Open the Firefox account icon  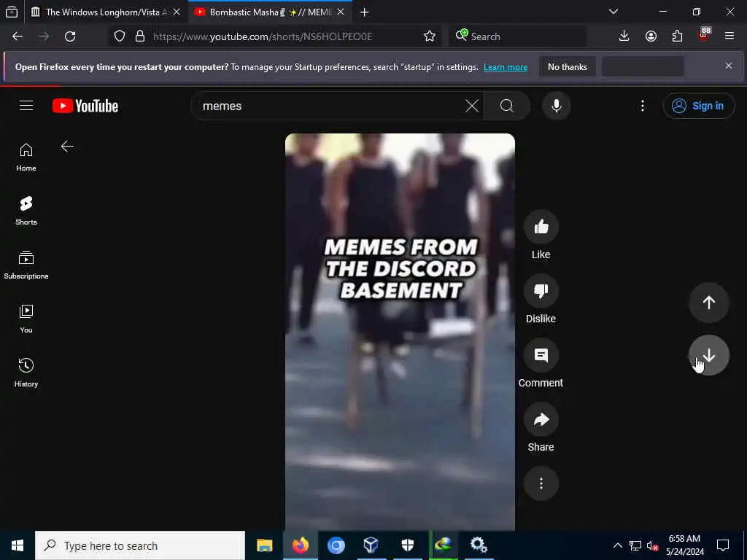[651, 36]
